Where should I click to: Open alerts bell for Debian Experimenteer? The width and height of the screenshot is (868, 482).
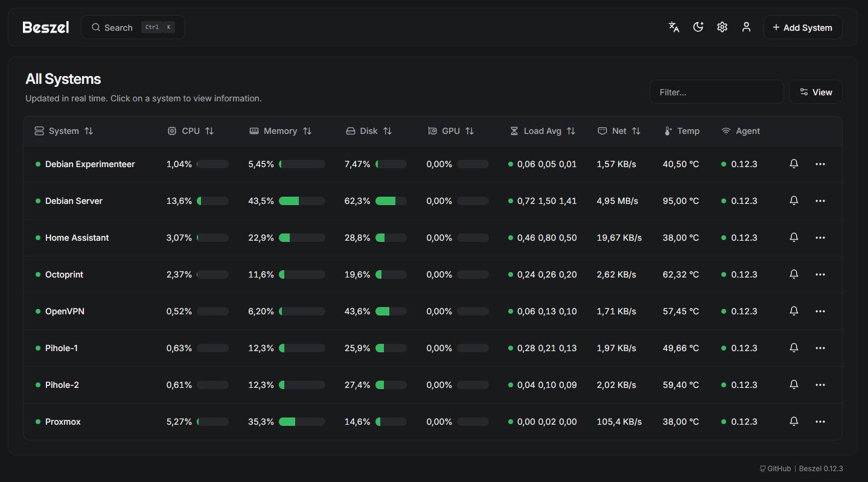[794, 164]
